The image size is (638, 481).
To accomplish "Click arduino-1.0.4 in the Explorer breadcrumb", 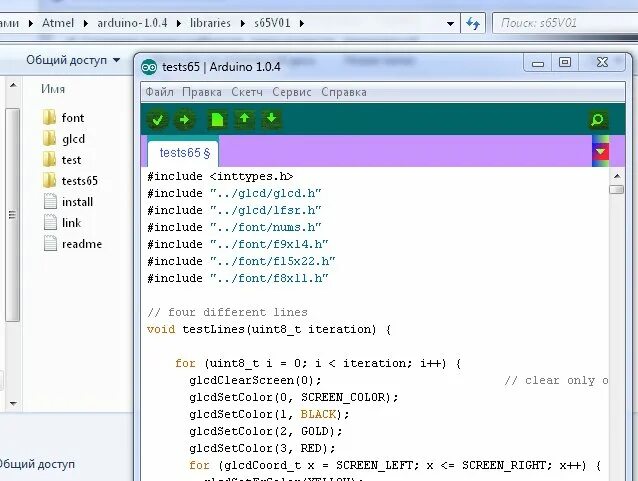I will [132, 23].
